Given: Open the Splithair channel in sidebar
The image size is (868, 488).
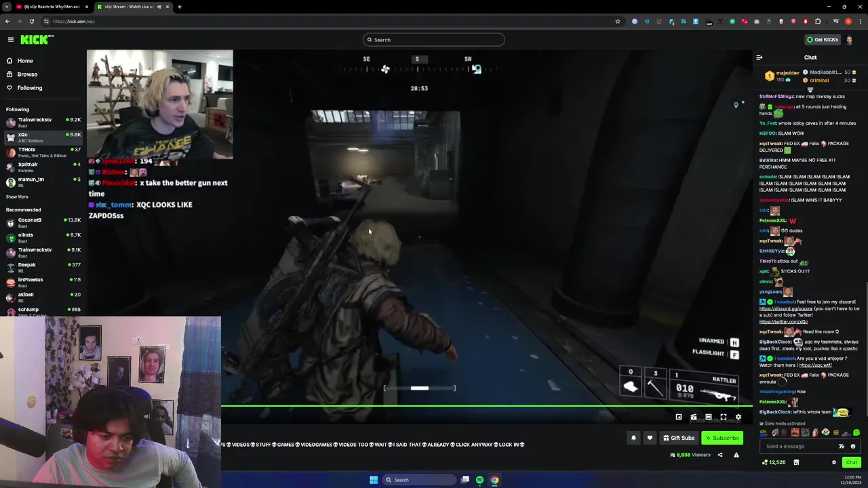Looking at the screenshot, I should 43,167.
